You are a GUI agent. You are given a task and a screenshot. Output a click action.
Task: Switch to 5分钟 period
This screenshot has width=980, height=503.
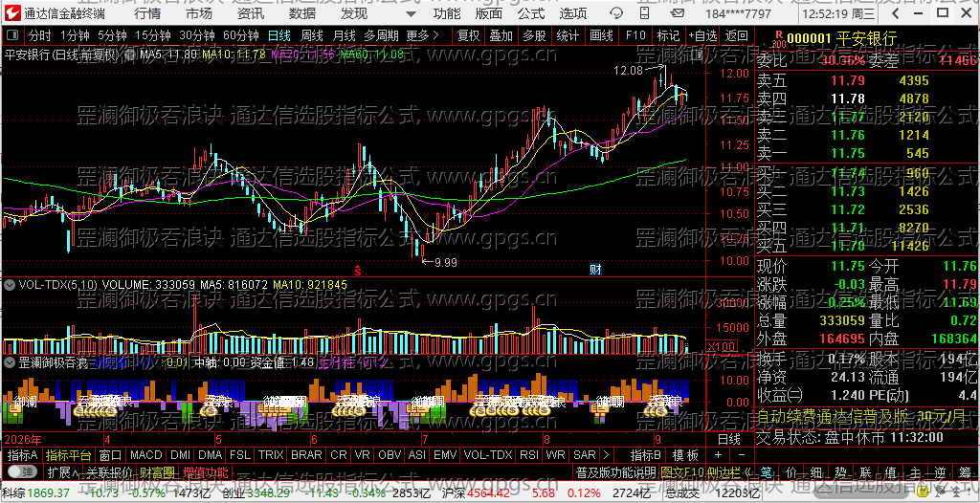[111, 35]
